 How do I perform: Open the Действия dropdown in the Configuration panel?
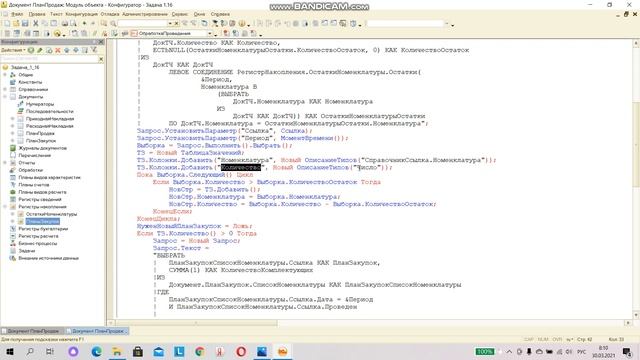pyautogui.click(x=13, y=50)
